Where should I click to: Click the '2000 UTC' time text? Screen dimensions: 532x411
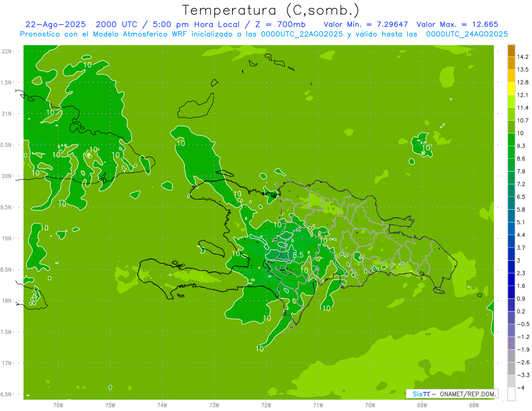pos(117,24)
